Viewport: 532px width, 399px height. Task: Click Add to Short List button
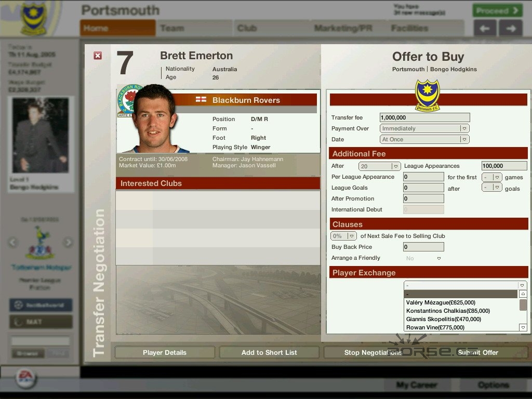(x=269, y=352)
